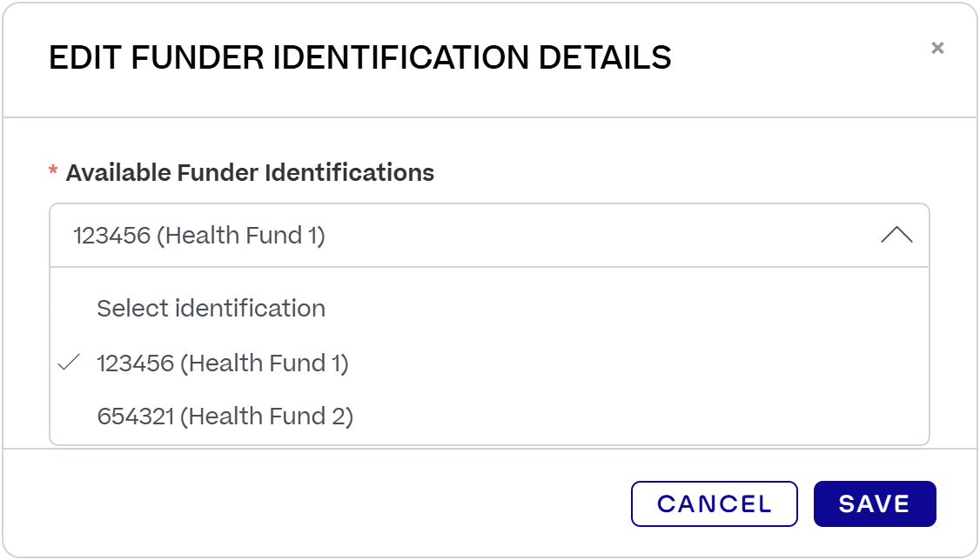Dismiss the dialog using Cancel
The height and width of the screenshot is (560, 980).
coord(715,503)
